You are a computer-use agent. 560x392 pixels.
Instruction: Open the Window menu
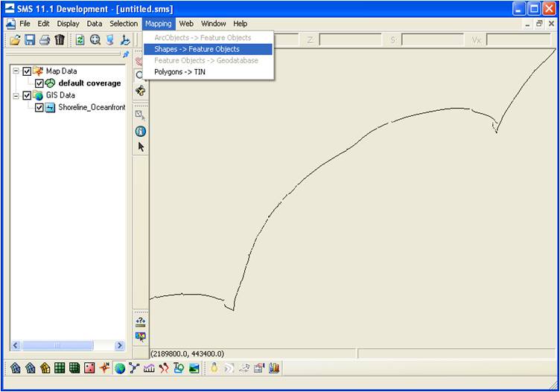point(214,24)
